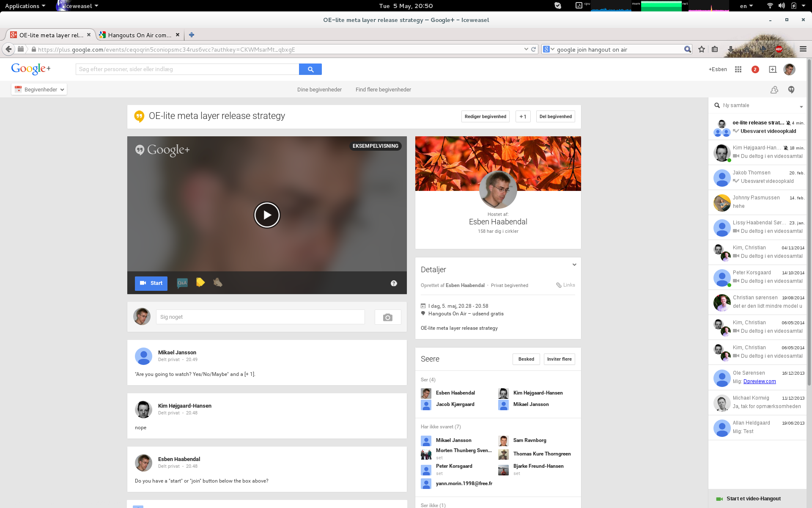Click the people suggestions icon below the header
Image resolution: width=812 pixels, height=508 pixels.
click(774, 90)
